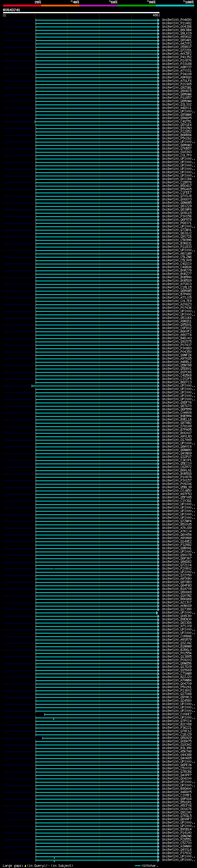197x868 pixels.
Task: Select the UniRef100_P32882 label
Action: pyautogui.click(x=177, y=545)
